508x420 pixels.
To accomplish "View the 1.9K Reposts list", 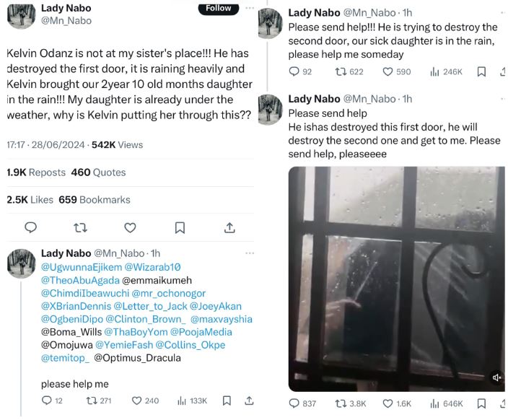I will [x=36, y=172].
